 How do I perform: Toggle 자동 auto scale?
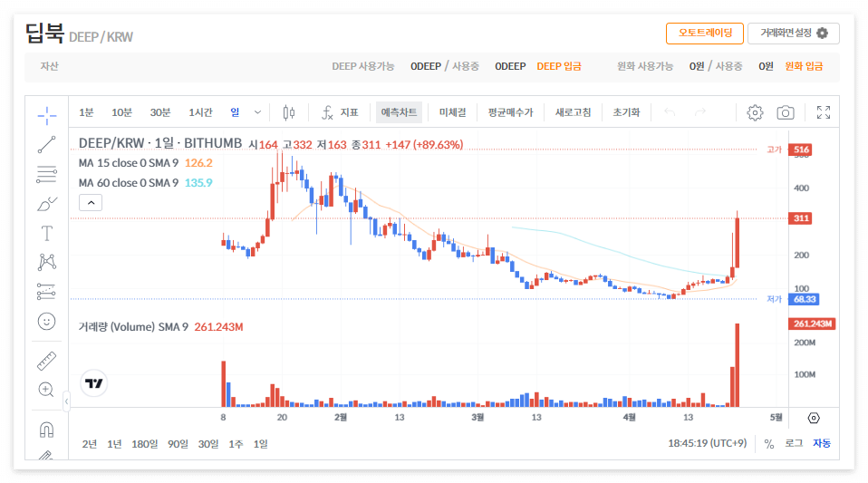pos(822,444)
